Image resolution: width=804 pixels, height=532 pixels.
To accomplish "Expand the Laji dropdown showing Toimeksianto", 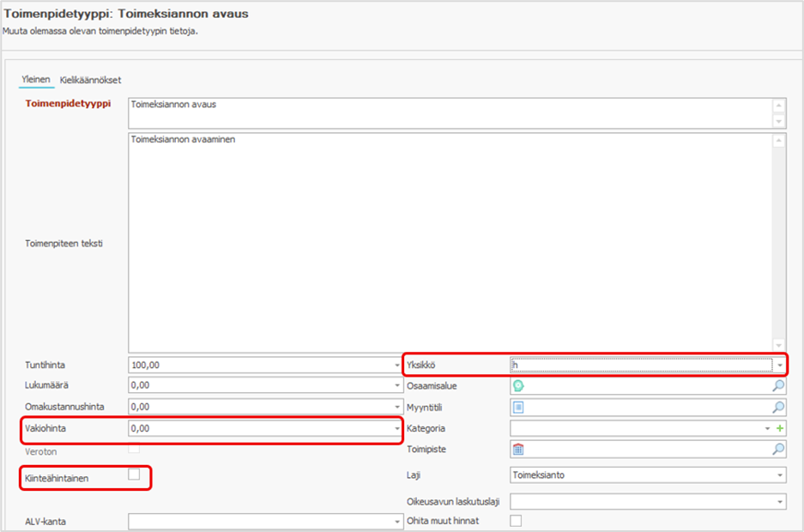I will tap(780, 475).
